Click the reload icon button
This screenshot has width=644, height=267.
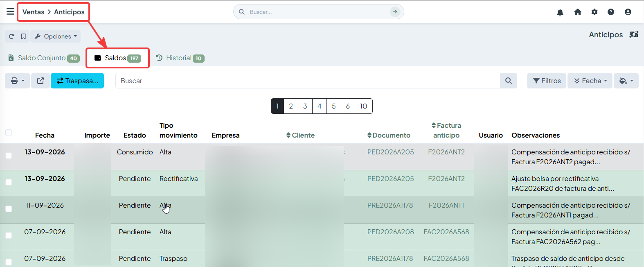click(11, 36)
